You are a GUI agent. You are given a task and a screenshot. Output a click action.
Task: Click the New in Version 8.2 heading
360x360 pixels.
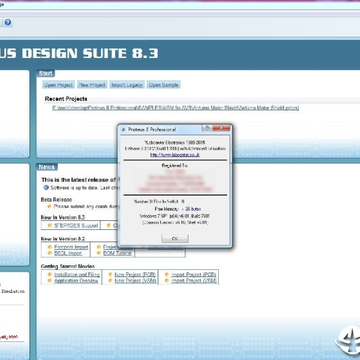point(63,239)
